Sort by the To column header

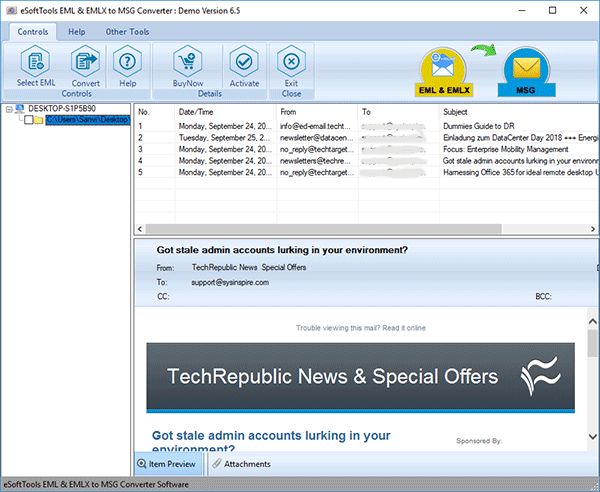coord(399,112)
